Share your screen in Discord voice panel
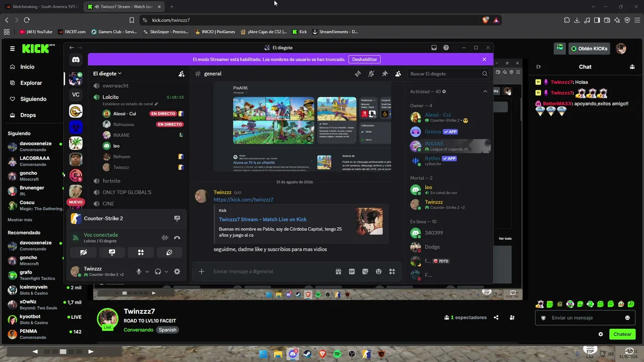 (112, 252)
